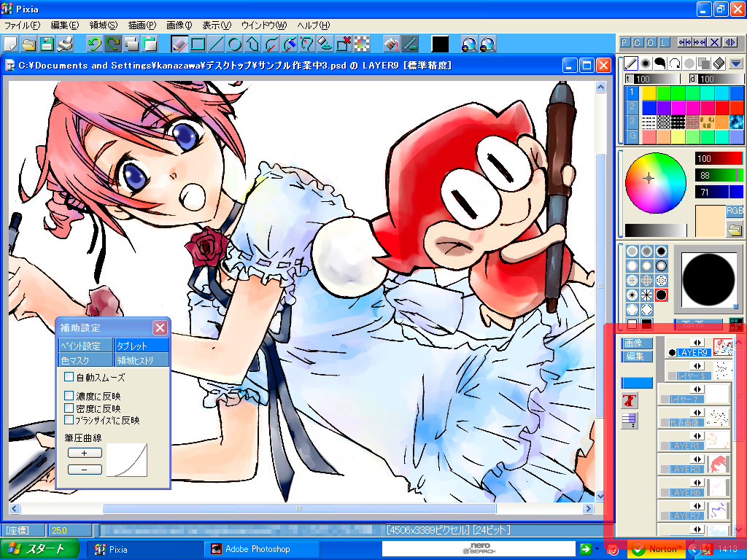747x560 pixels.
Task: Open a file with the folder icon
Action: (x=28, y=44)
